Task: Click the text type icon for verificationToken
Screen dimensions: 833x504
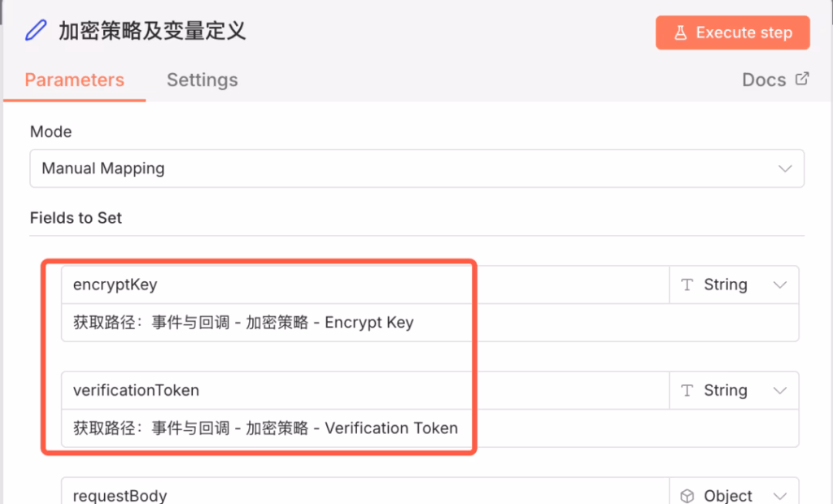Action: pos(687,391)
